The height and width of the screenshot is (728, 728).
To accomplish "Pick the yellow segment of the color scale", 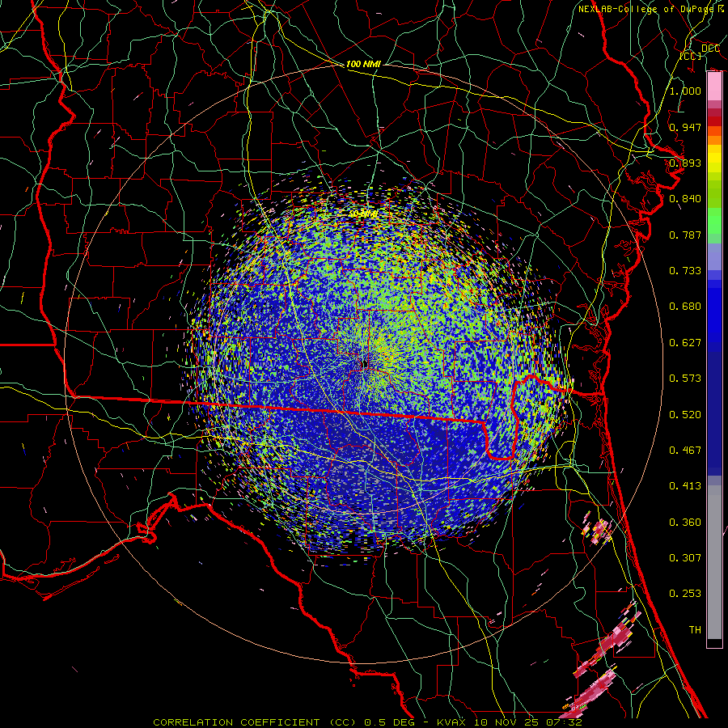I will coord(714,160).
